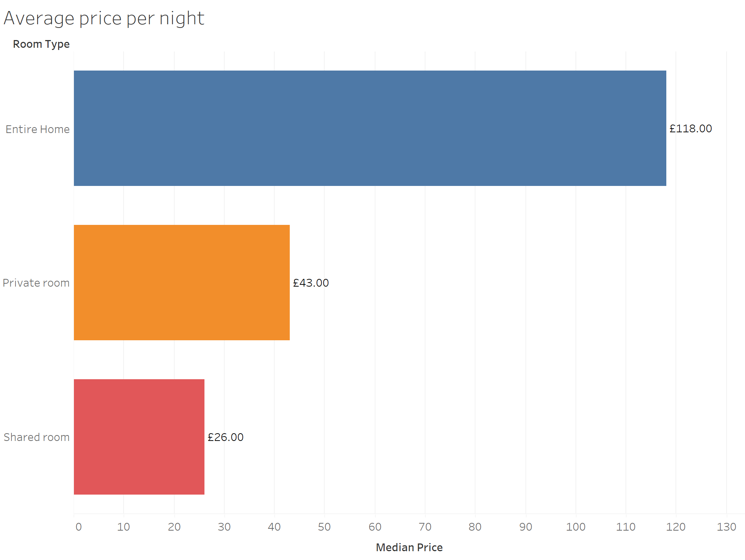Click the £43.00 bar value label
Viewport: 745px width, 560px height.
tap(311, 283)
